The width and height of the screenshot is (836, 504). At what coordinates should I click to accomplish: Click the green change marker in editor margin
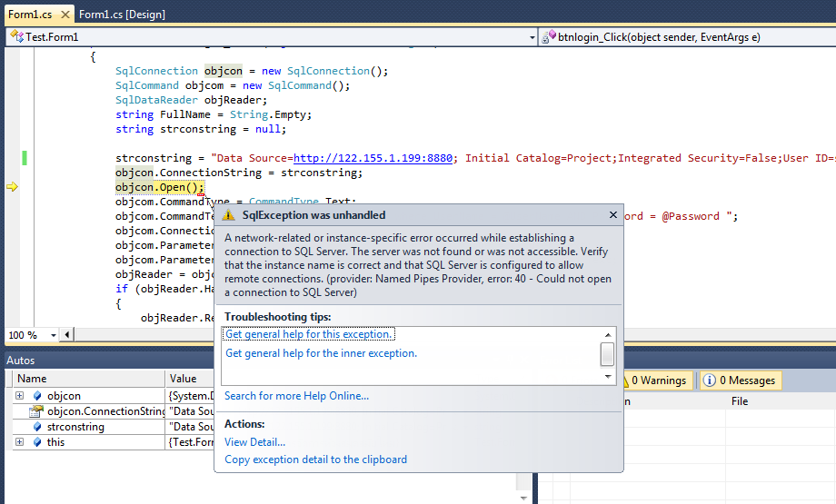pos(24,158)
